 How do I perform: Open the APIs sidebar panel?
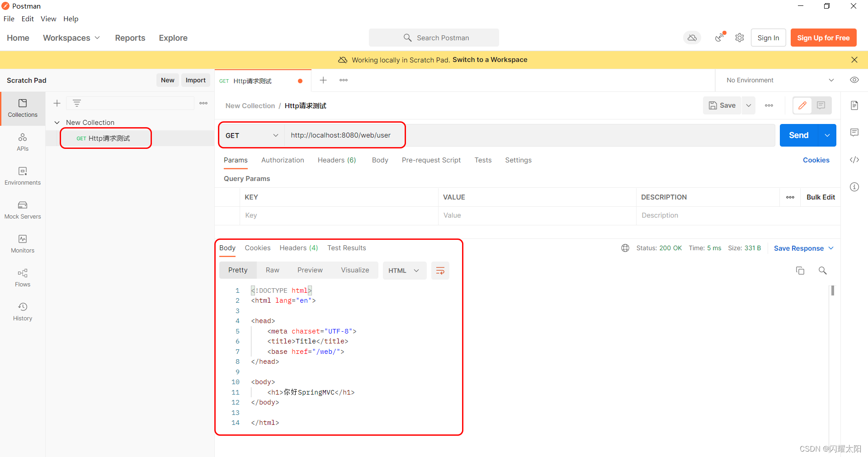pyautogui.click(x=23, y=142)
